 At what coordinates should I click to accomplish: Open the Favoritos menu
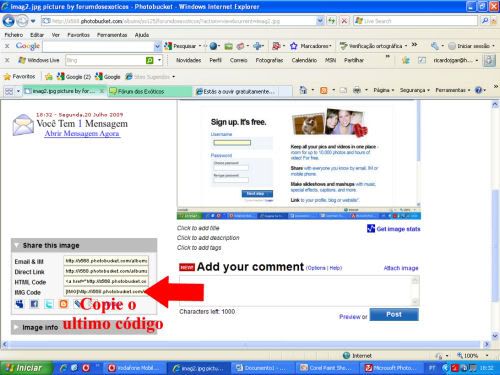(x=78, y=35)
